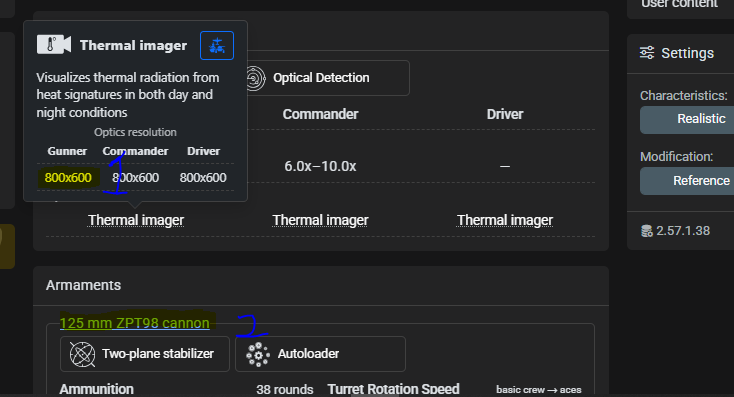Image resolution: width=734 pixels, height=397 pixels.
Task: Open the 125 mm ZPT98 cannon link
Action: tap(134, 323)
